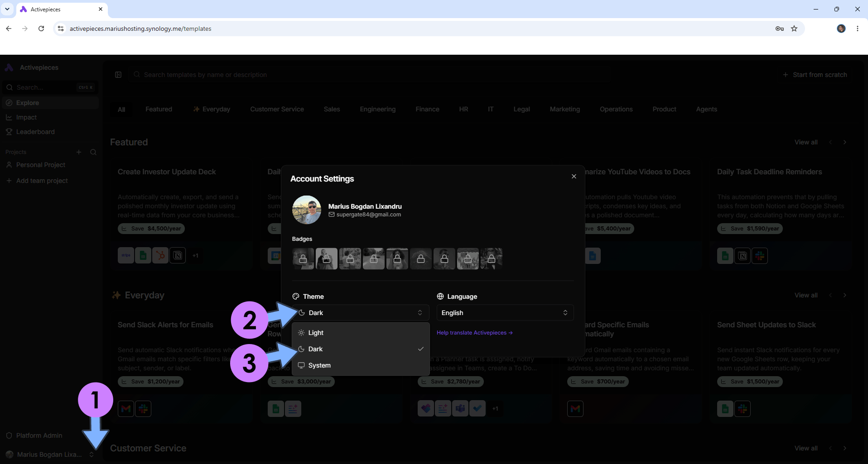Expand the Marius Bogdan user menu
868x464 pixels.
(x=50, y=454)
